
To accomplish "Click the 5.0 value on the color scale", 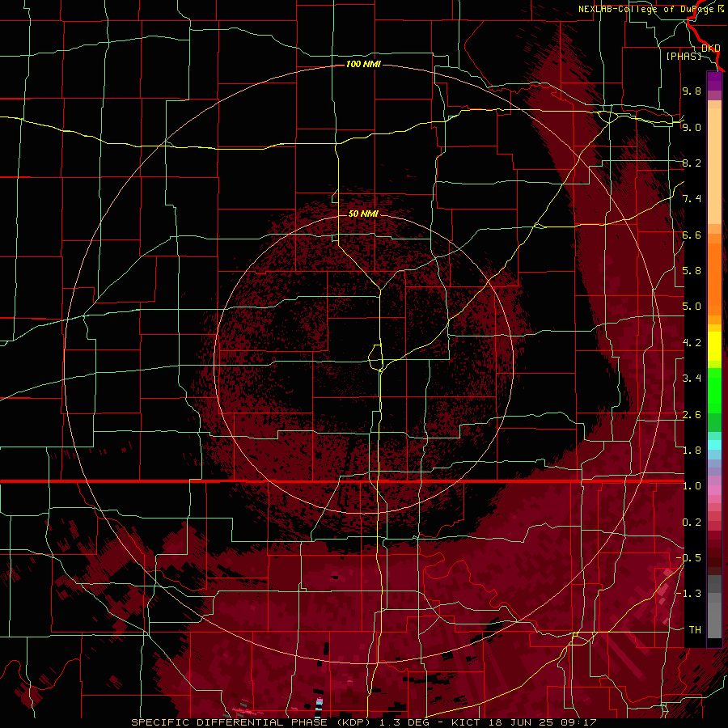I will tap(692, 307).
